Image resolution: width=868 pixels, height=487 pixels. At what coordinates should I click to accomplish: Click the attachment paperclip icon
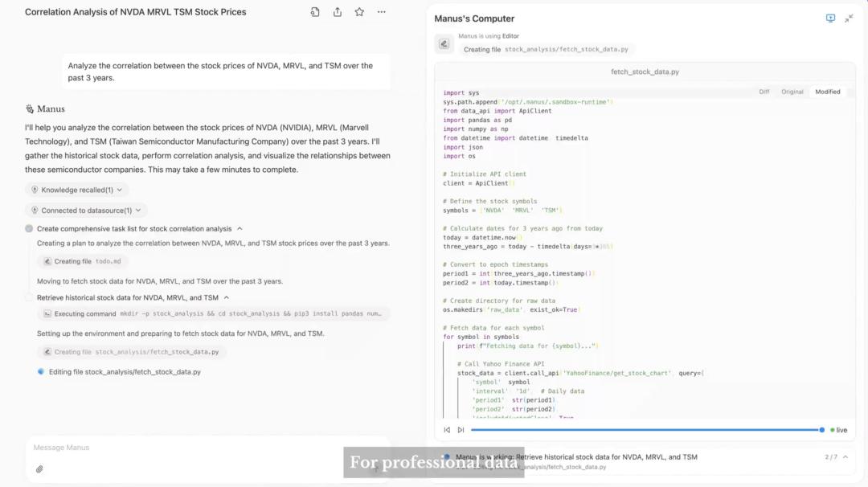coord(39,469)
